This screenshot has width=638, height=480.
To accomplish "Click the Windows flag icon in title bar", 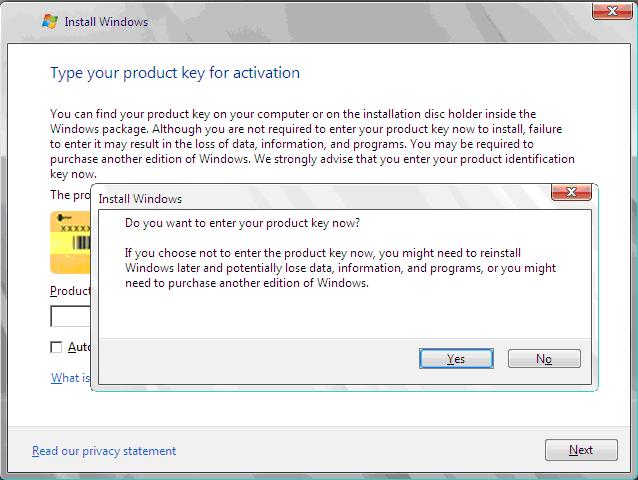I will click(50, 21).
